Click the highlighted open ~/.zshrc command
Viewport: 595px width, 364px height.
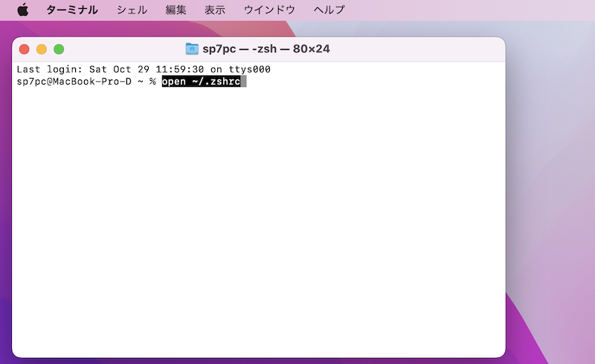click(201, 81)
